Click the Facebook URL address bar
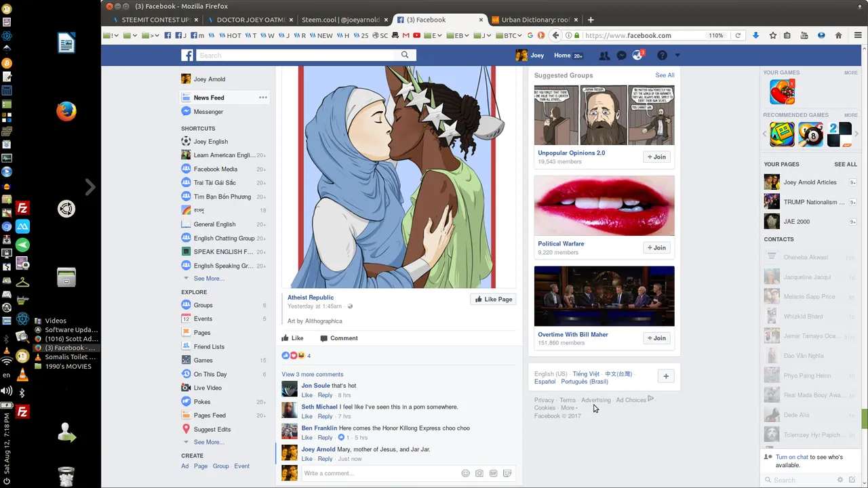This screenshot has width=868, height=488. click(644, 35)
